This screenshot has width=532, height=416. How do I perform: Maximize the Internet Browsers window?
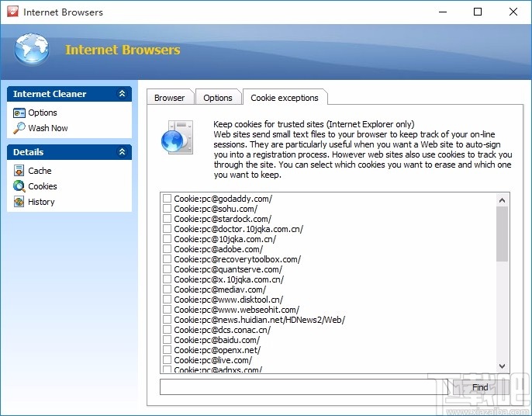[x=478, y=12]
